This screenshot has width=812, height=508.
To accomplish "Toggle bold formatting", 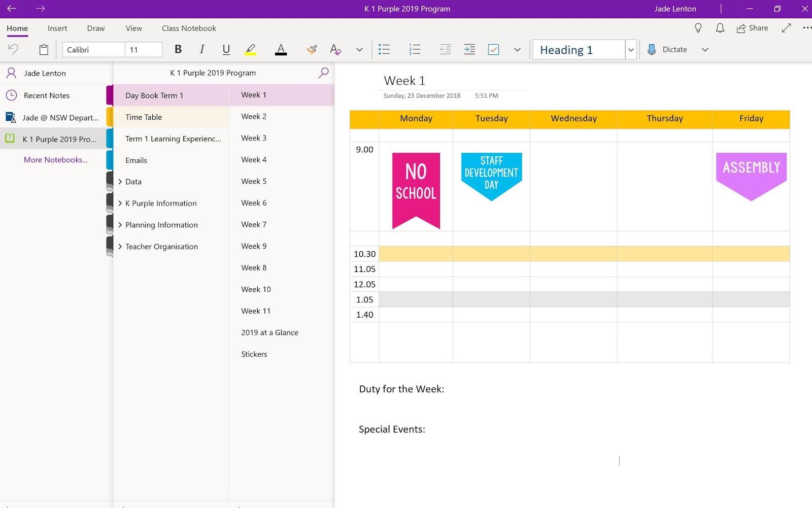I will click(178, 49).
